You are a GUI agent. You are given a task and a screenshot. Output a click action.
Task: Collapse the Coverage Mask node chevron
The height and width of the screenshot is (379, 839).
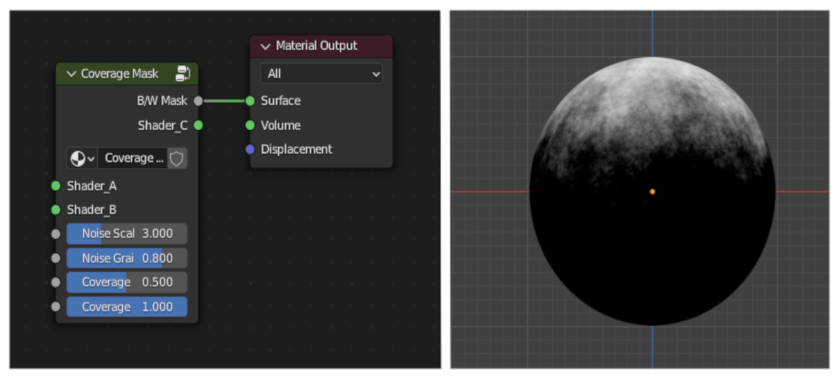(x=72, y=74)
